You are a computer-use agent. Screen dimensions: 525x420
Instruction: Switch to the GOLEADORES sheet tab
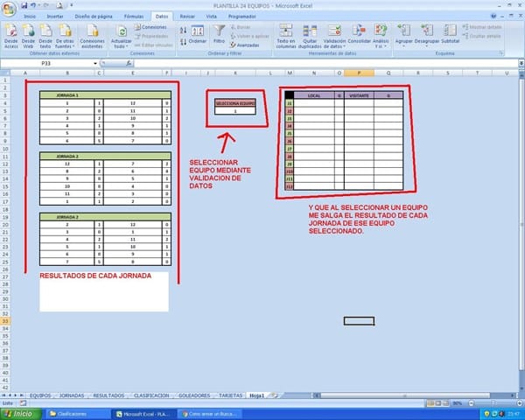194,395
